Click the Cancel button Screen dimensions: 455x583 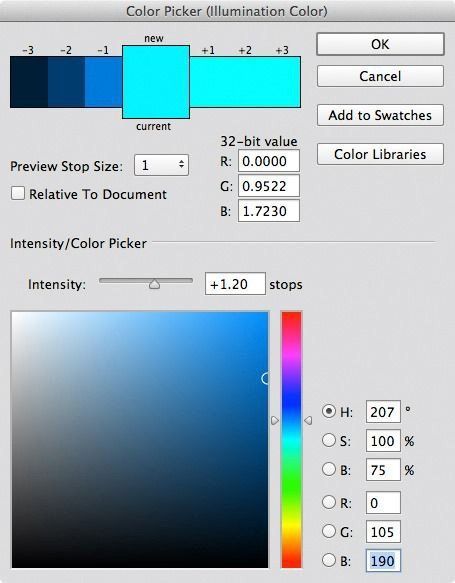(380, 76)
